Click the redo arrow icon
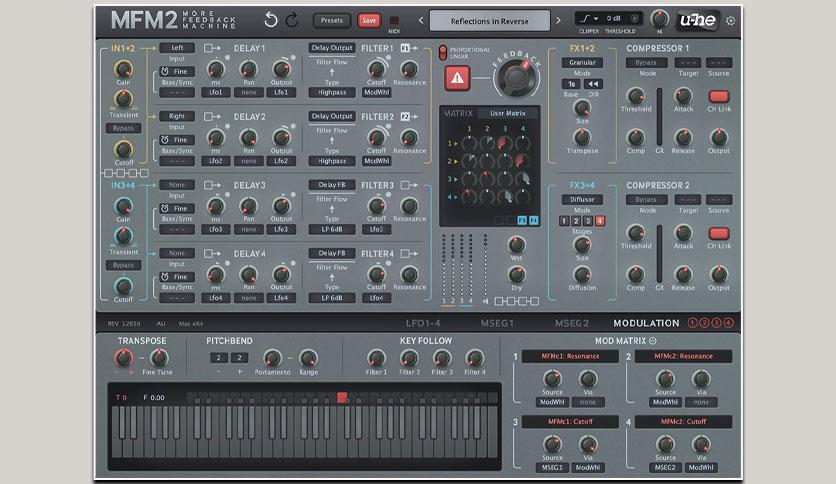 292,20
